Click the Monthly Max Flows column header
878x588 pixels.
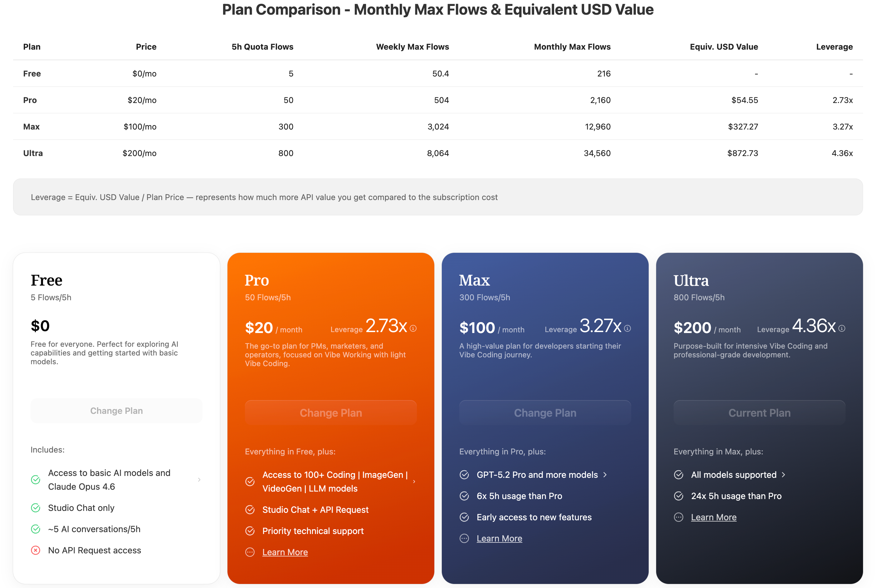tap(572, 47)
